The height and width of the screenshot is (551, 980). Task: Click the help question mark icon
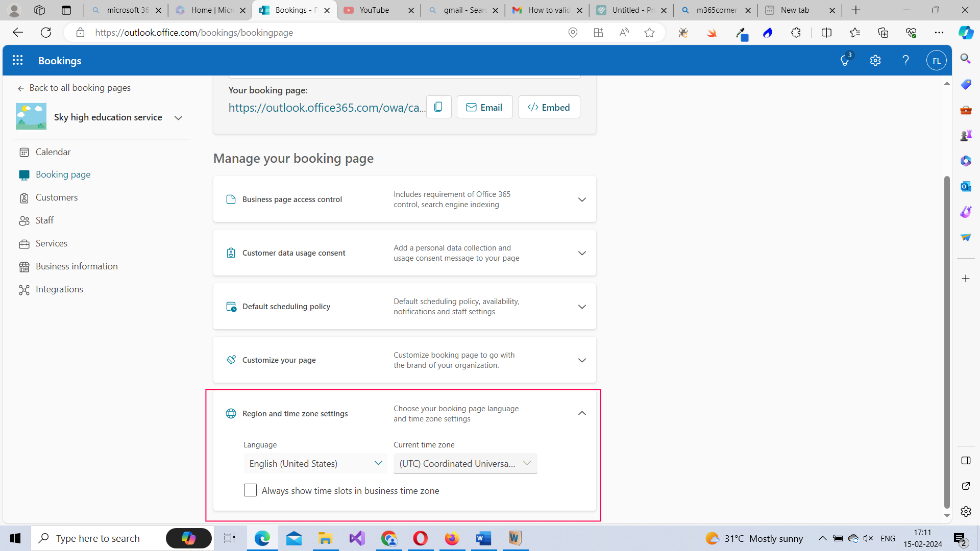pyautogui.click(x=905, y=60)
